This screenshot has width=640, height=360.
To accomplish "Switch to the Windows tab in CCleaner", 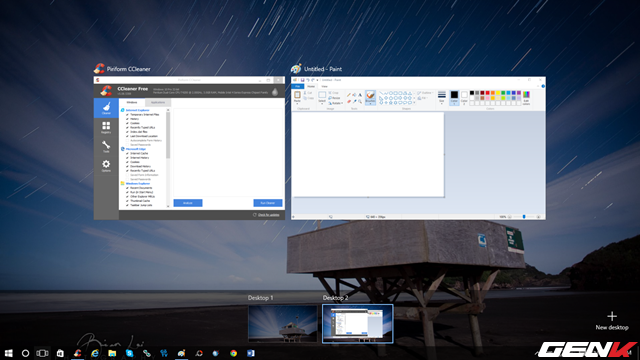I will click(x=131, y=102).
